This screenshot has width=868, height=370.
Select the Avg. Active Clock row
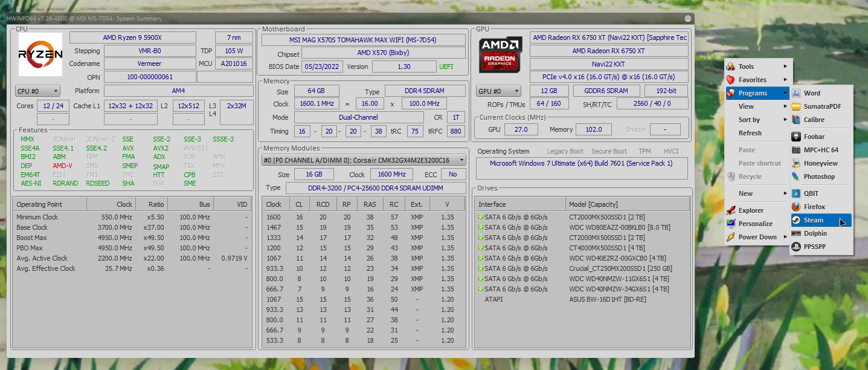[x=132, y=258]
